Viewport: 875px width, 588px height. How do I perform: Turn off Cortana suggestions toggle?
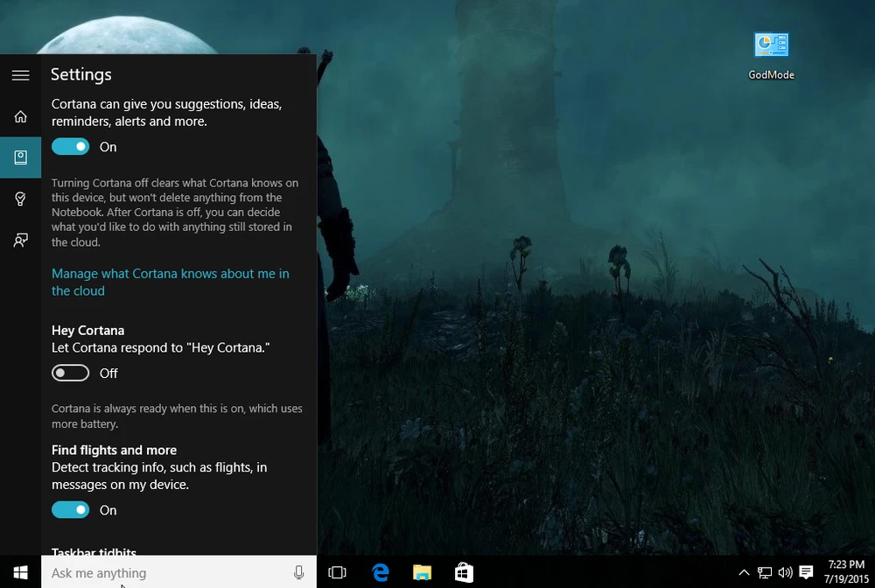71,147
